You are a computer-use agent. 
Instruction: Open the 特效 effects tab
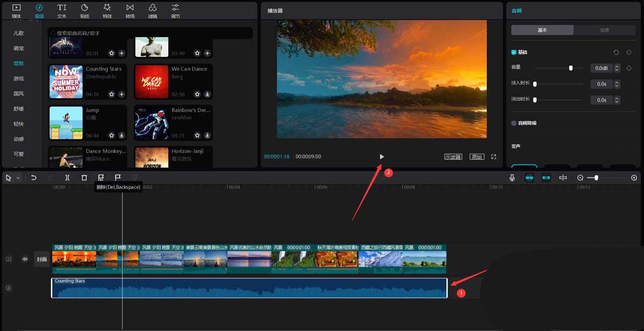(107, 10)
